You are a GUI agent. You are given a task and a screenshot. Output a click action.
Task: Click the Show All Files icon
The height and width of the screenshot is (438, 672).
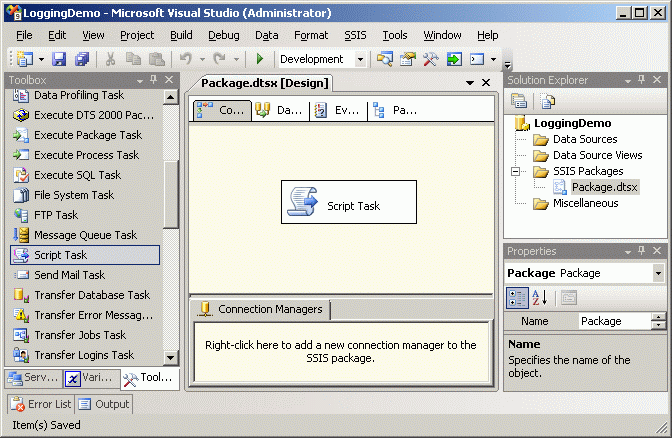(548, 101)
